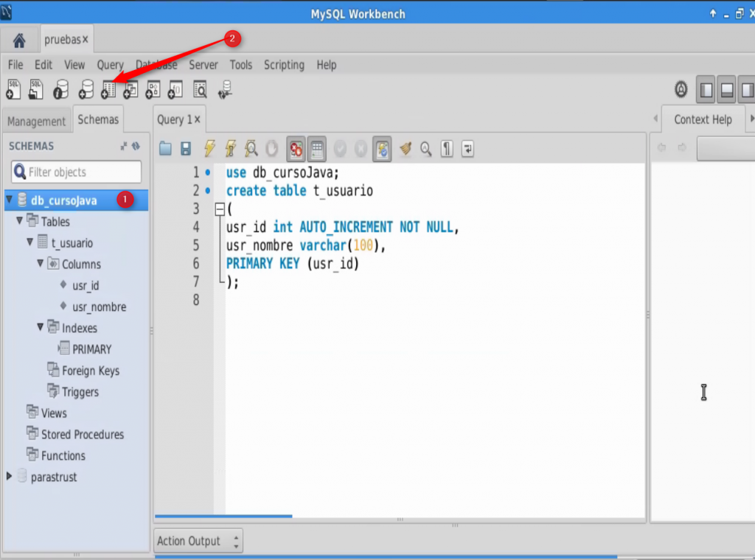
Task: Toggle display of invisible characters
Action: tap(447, 149)
